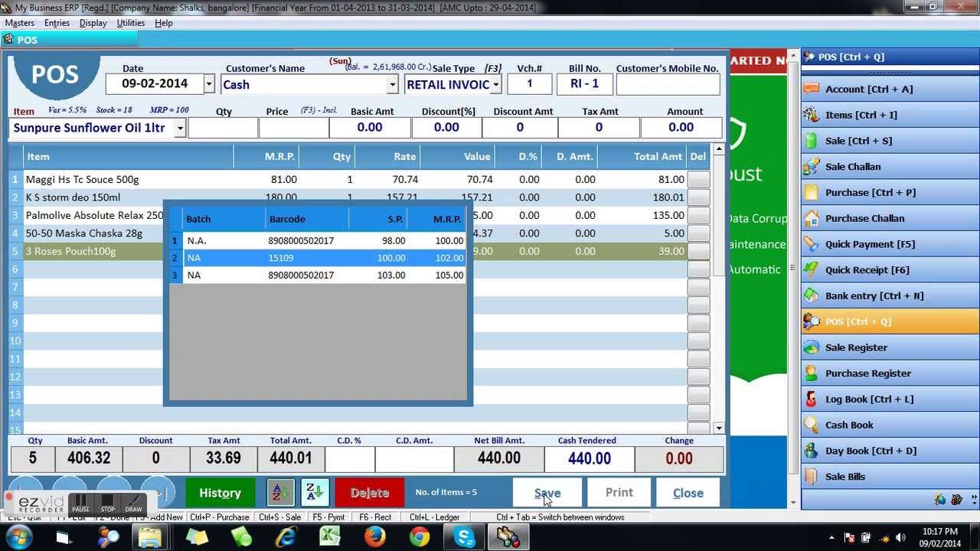Open Sale Challan in the sidebar
The height and width of the screenshot is (551, 980).
tap(890, 166)
